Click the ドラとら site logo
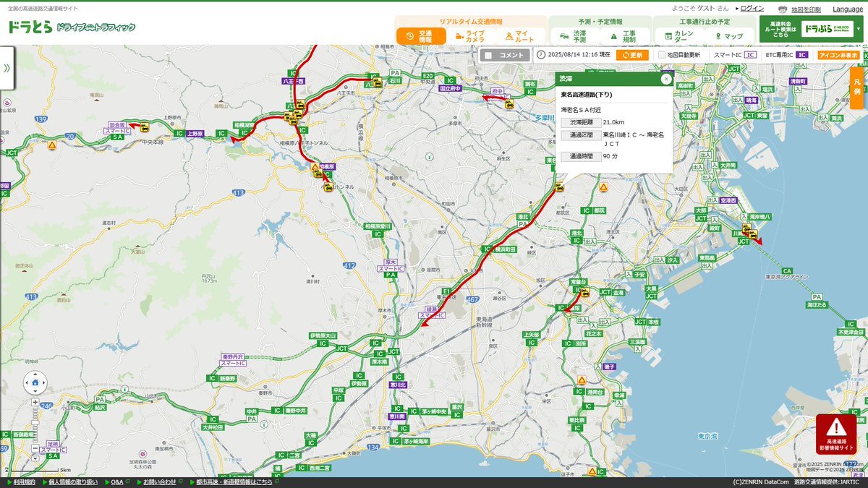The width and height of the screenshot is (868, 488). pyautogui.click(x=72, y=27)
